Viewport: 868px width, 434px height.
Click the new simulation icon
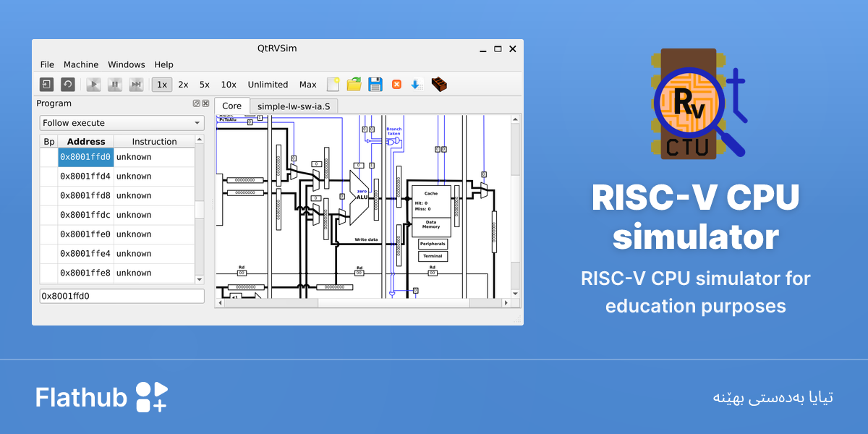click(x=46, y=85)
